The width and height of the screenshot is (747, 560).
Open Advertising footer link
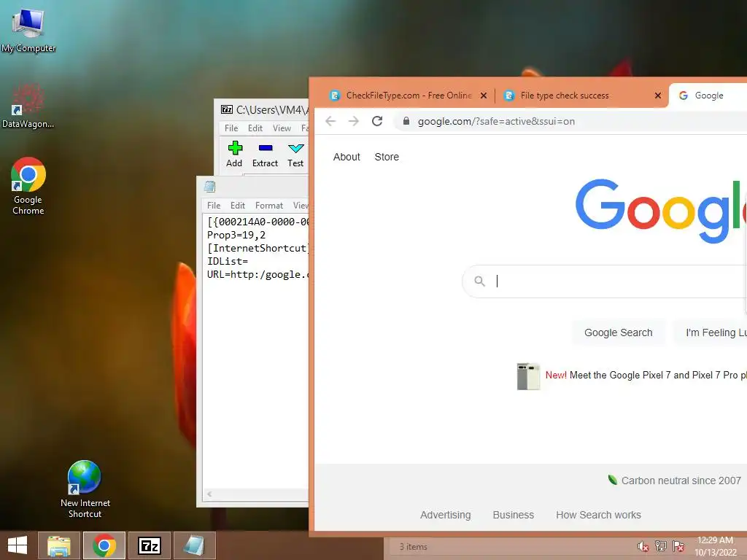(x=446, y=515)
